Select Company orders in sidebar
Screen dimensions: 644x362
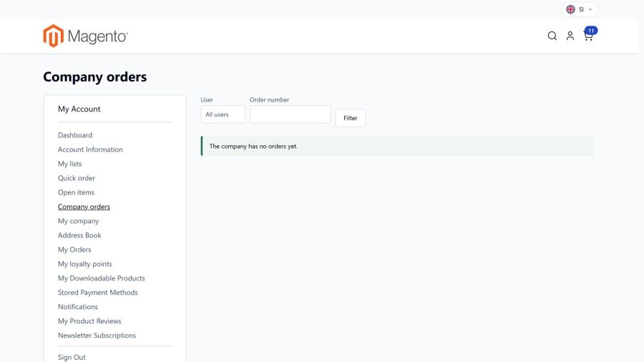[x=84, y=207]
